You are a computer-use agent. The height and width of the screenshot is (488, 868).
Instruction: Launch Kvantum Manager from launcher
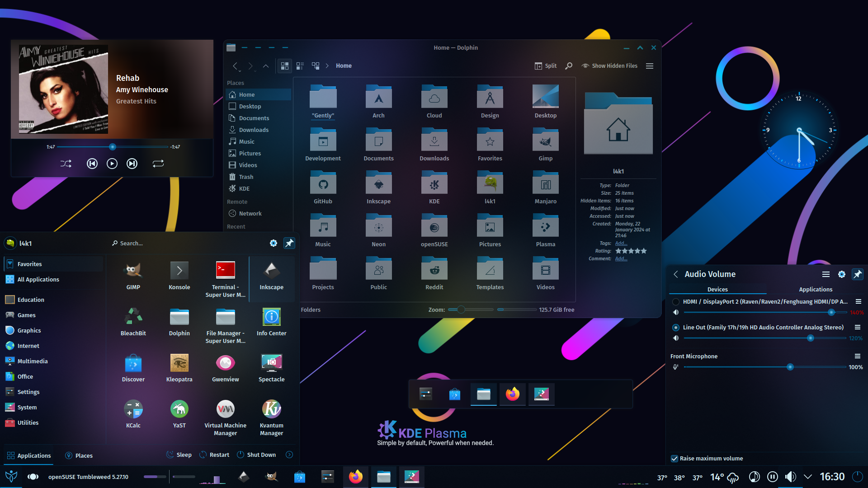(x=272, y=418)
